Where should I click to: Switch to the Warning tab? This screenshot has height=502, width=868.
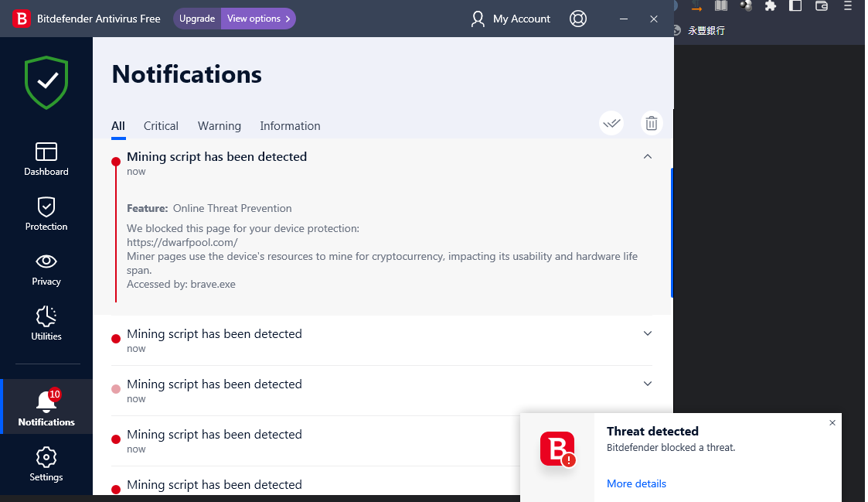[x=220, y=126]
